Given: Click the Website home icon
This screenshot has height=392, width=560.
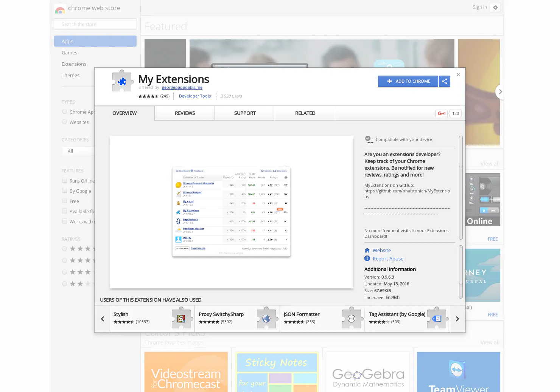Looking at the screenshot, I should coord(367,250).
